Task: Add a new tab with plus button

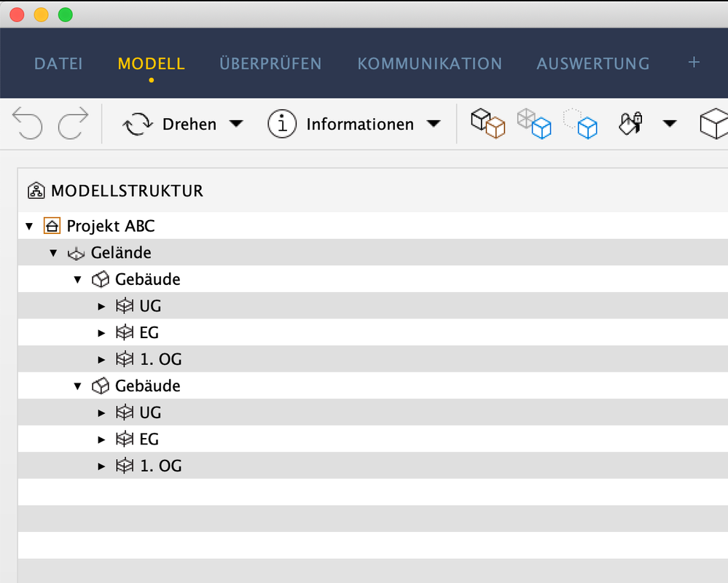Action: pyautogui.click(x=694, y=63)
